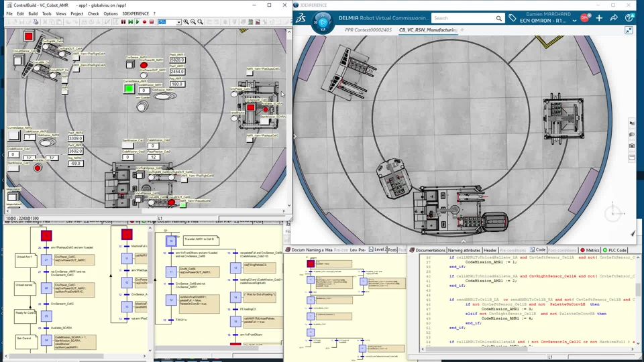Viewport: 644px width, 362px height.
Task: Open the Metrics tab
Action: 590,250
